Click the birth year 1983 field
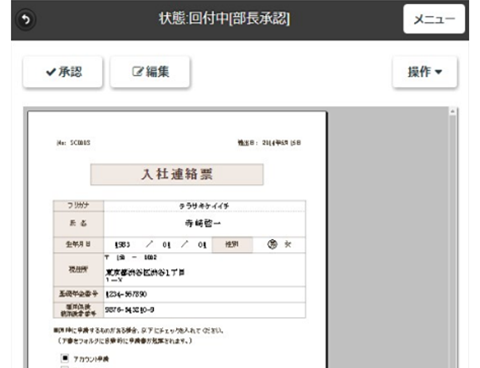Screen dimensions: 480x368 (122, 245)
